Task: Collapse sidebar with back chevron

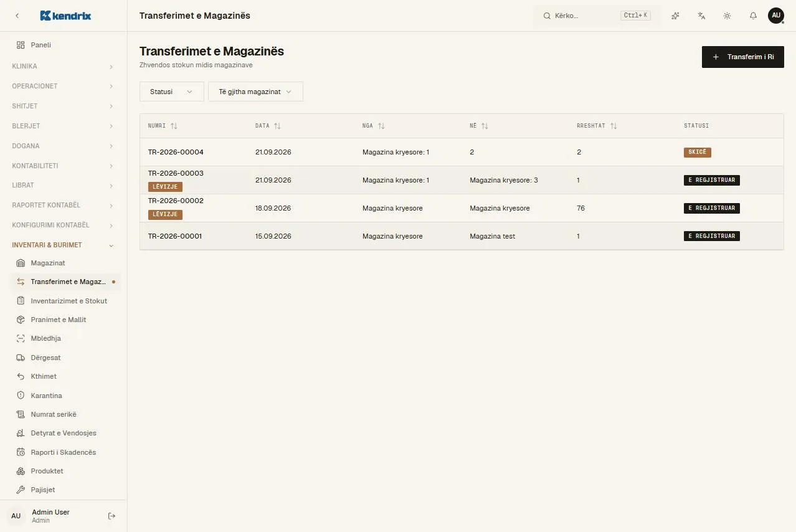Action: pyautogui.click(x=17, y=16)
